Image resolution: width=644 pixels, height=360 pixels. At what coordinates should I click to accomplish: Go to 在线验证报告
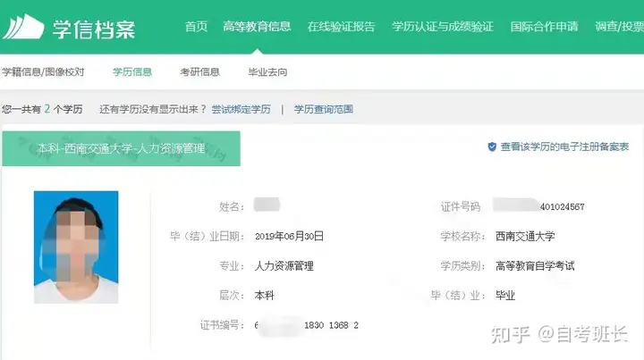pyautogui.click(x=342, y=27)
